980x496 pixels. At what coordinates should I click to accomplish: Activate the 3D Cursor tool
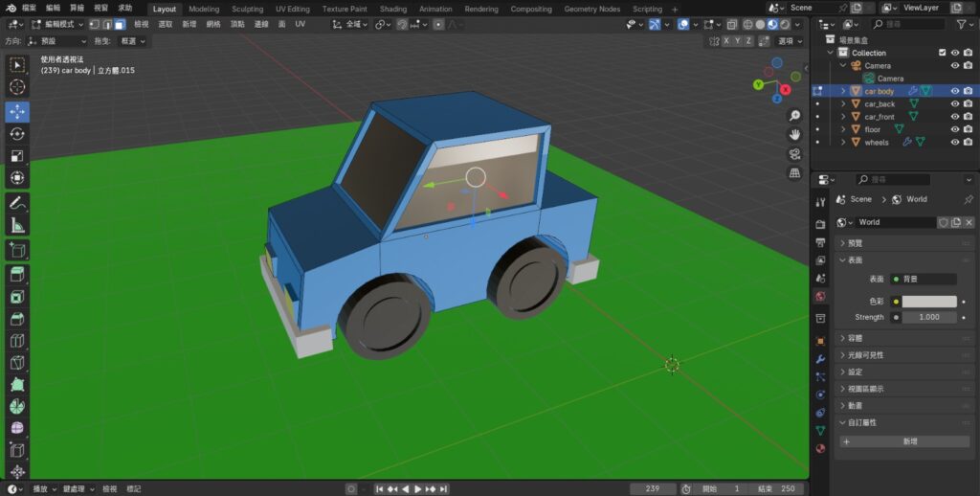point(17,87)
